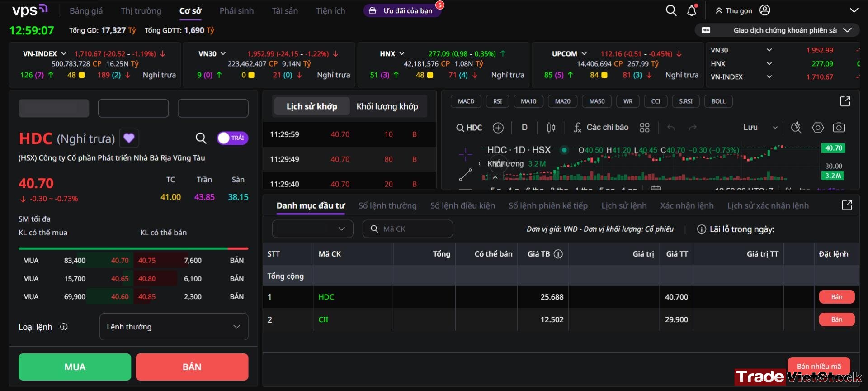This screenshot has height=391, width=868.
Task: Toggle the MACD indicator
Action: coord(466,101)
